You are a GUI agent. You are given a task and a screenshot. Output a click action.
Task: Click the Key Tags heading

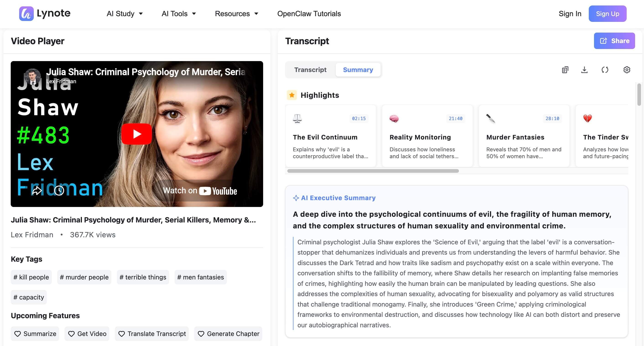[x=26, y=259]
